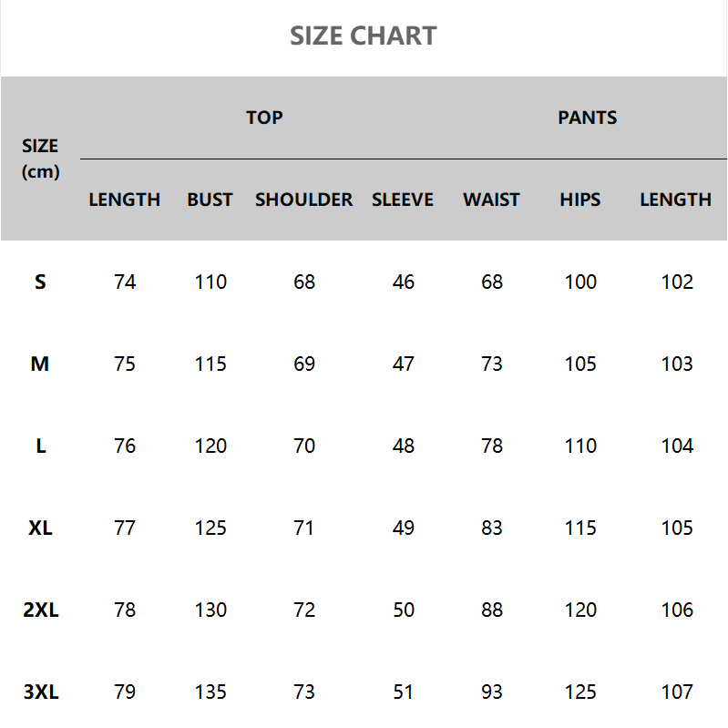Select the XL size row label
The image size is (728, 728).
click(40, 528)
